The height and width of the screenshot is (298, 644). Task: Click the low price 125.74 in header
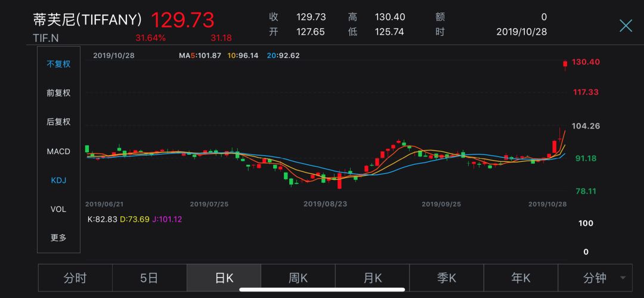[390, 32]
